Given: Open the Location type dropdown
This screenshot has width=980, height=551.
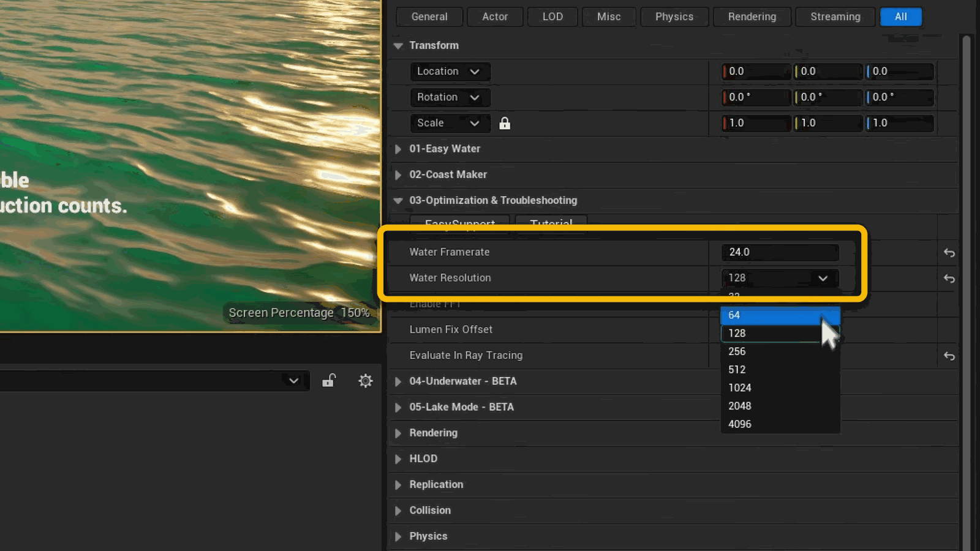Looking at the screenshot, I should [450, 72].
